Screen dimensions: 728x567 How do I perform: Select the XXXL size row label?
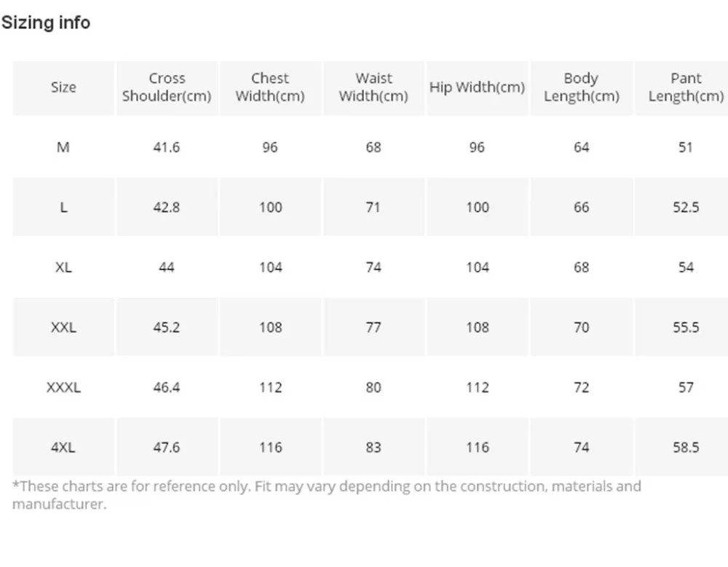tap(63, 387)
